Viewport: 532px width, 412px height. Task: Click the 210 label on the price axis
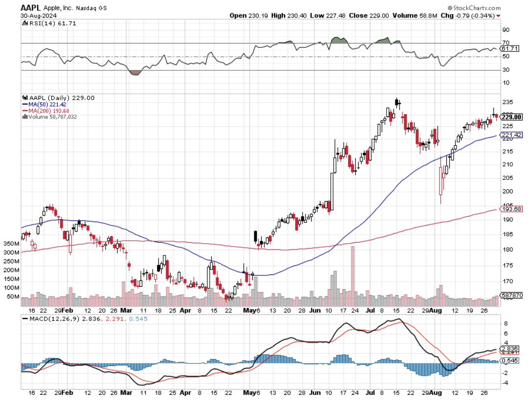point(508,164)
